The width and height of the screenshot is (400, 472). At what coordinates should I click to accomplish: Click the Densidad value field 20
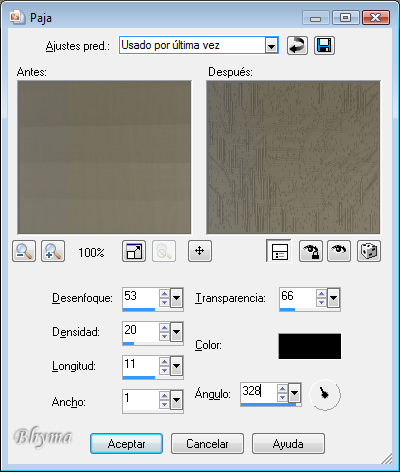[141, 331]
